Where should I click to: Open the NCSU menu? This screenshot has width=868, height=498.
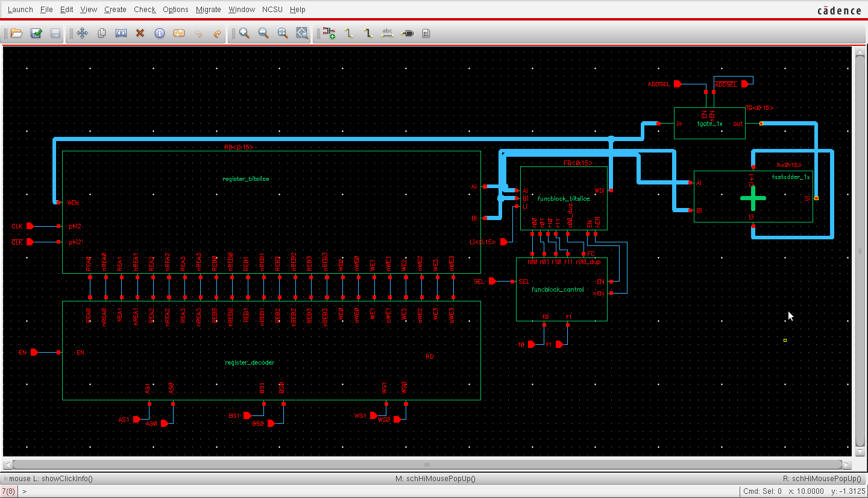pyautogui.click(x=272, y=10)
